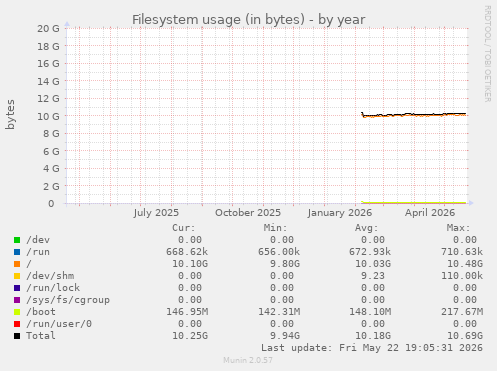The height and width of the screenshot is (371, 497).
Task: Click the 10.25G current Total value
Action: click(x=190, y=336)
